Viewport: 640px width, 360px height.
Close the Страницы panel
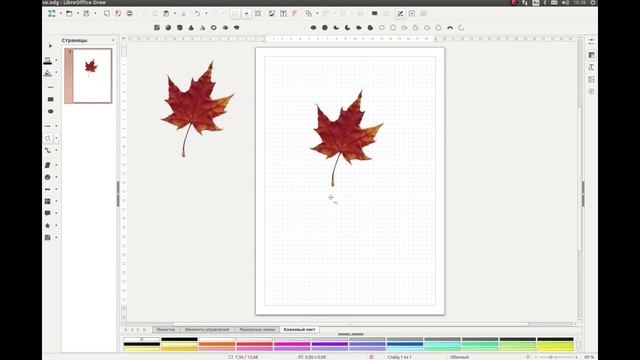click(113, 40)
